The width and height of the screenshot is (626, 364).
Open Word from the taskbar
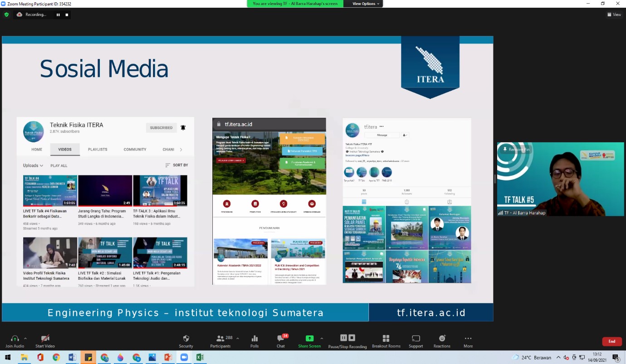(x=72, y=357)
